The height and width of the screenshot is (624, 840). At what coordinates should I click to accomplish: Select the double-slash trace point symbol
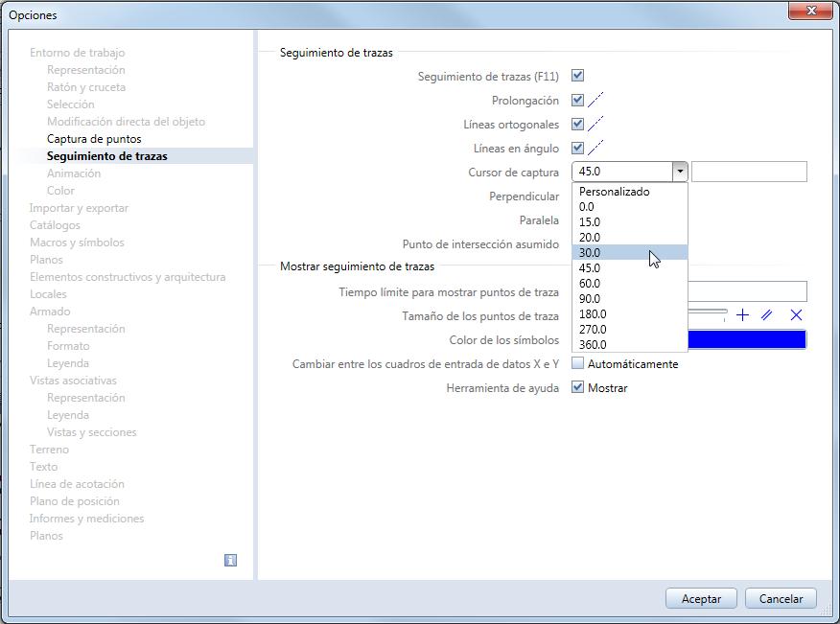click(x=766, y=315)
